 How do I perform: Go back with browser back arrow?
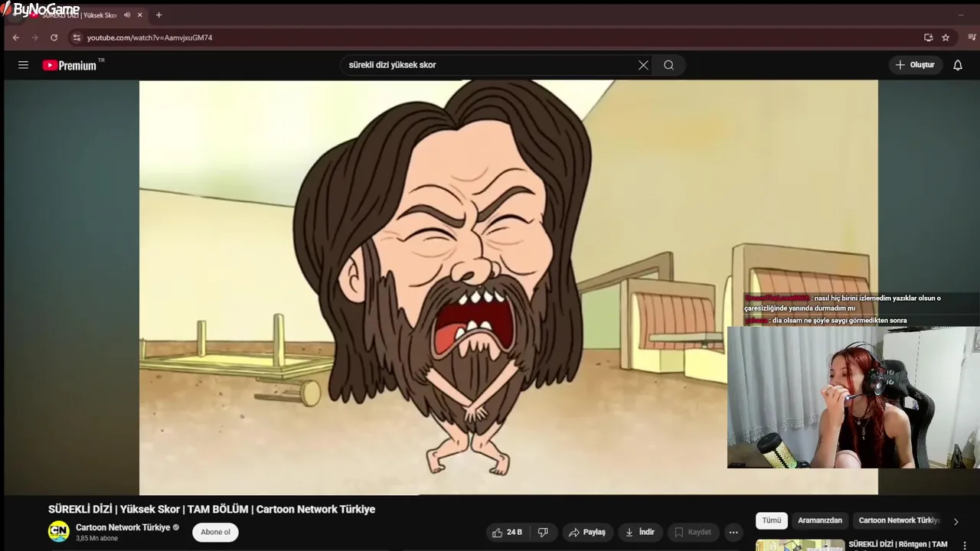pos(15,37)
